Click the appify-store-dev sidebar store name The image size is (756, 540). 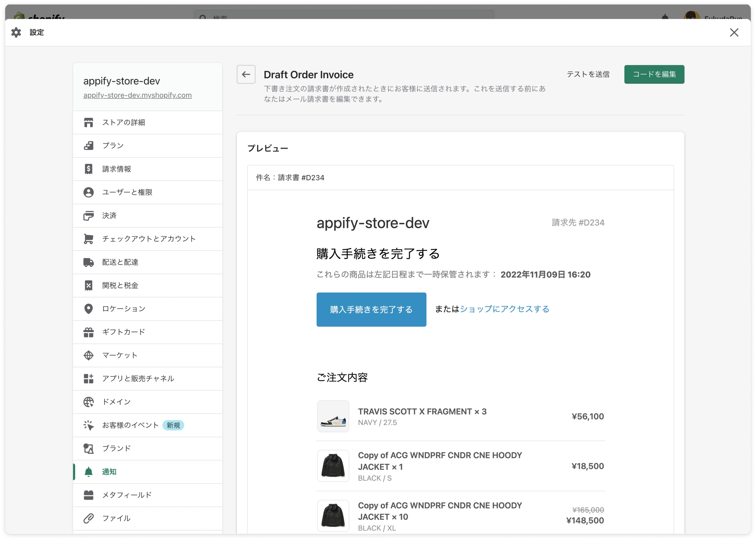click(x=121, y=81)
